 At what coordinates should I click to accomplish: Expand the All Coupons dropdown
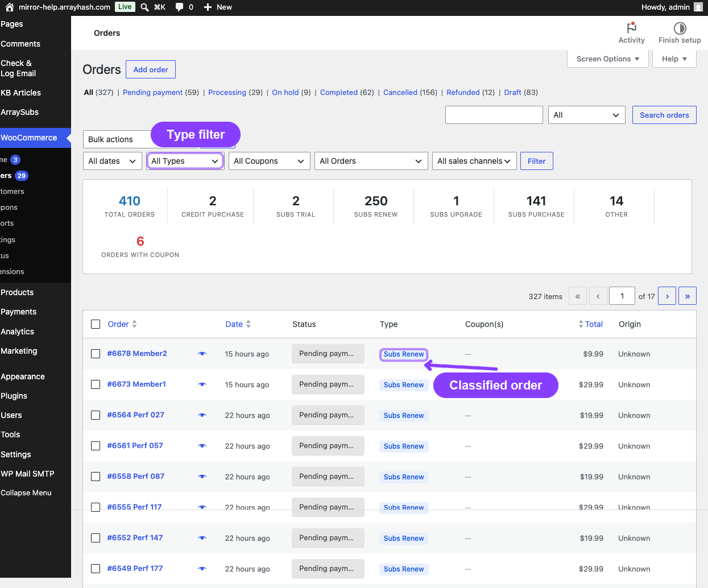click(270, 161)
